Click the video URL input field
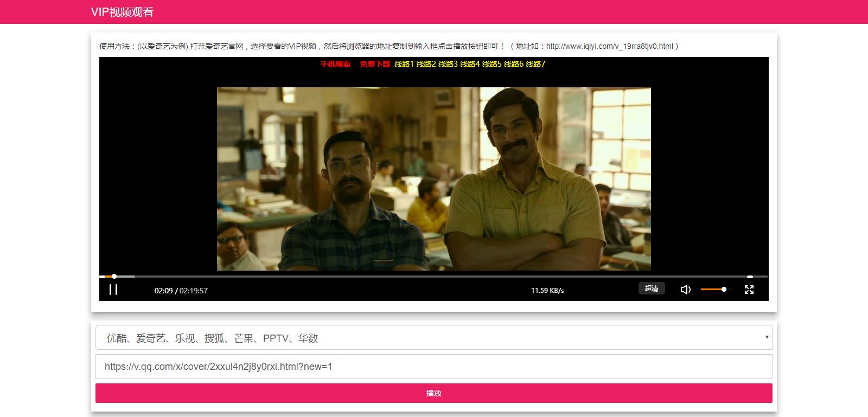 pyautogui.click(x=434, y=367)
